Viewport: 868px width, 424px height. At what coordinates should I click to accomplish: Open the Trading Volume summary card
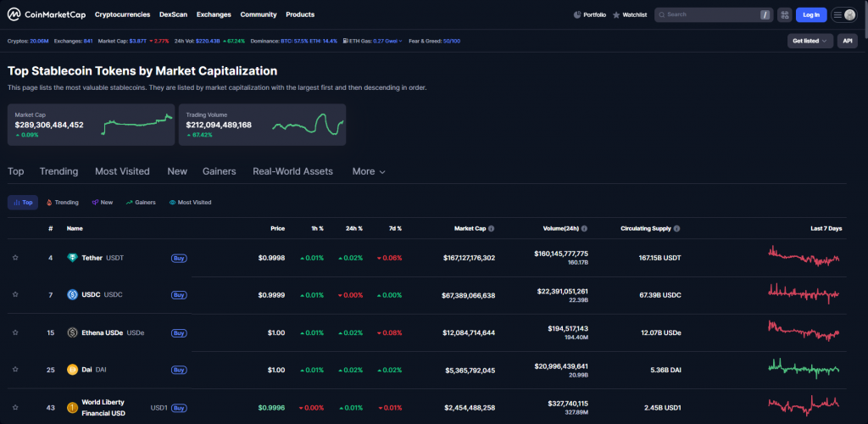coord(263,125)
